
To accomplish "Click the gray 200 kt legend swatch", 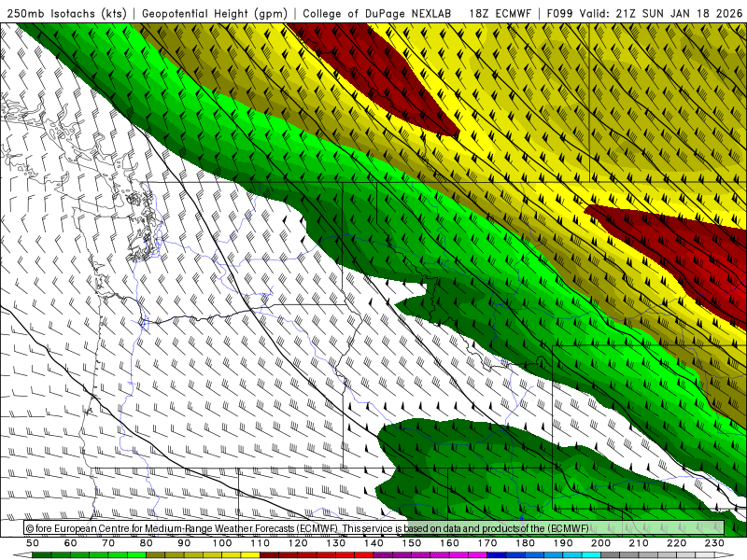I will tap(611, 555).
